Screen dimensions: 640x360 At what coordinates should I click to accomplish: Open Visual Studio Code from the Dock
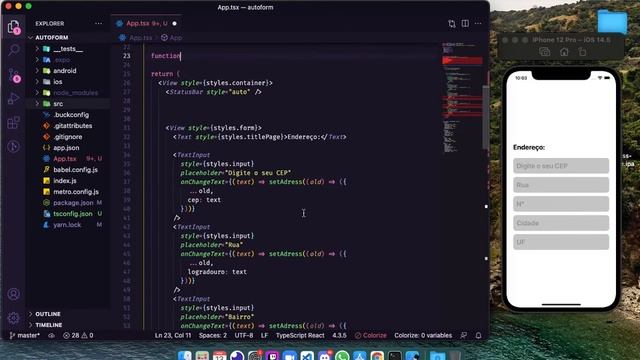tap(307, 356)
